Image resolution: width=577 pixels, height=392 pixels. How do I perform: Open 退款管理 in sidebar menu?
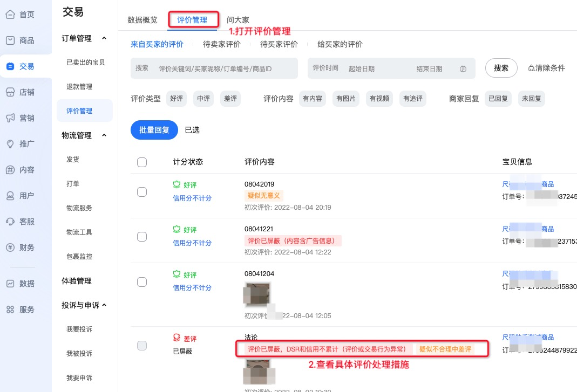(79, 87)
